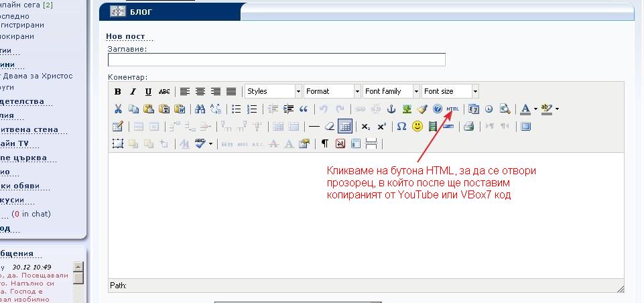Open the find binoculars tool
The width and height of the screenshot is (644, 303).
coord(200,109)
